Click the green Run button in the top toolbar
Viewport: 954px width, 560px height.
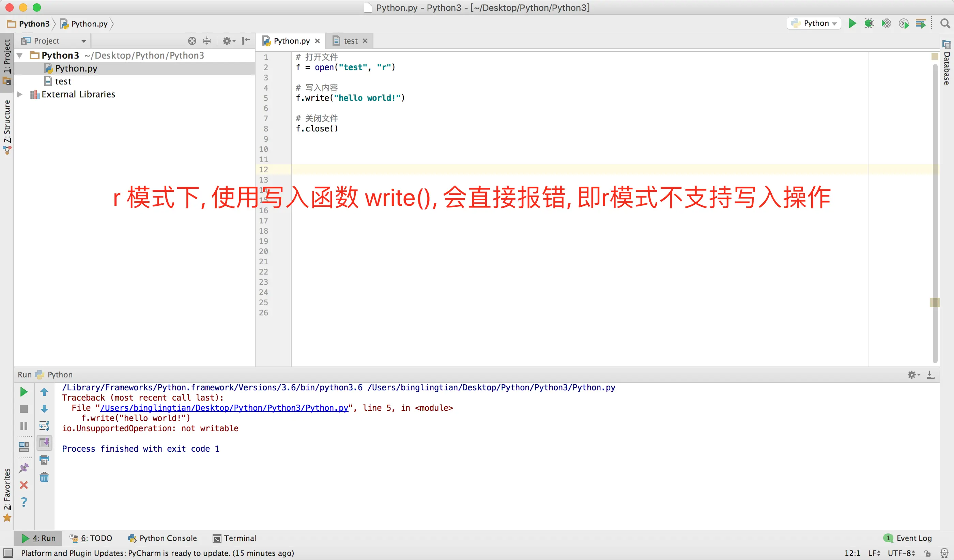pos(852,24)
